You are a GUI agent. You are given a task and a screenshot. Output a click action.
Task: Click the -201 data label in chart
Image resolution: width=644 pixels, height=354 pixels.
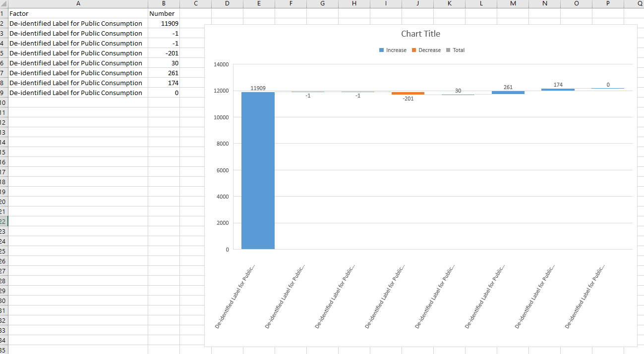click(408, 99)
